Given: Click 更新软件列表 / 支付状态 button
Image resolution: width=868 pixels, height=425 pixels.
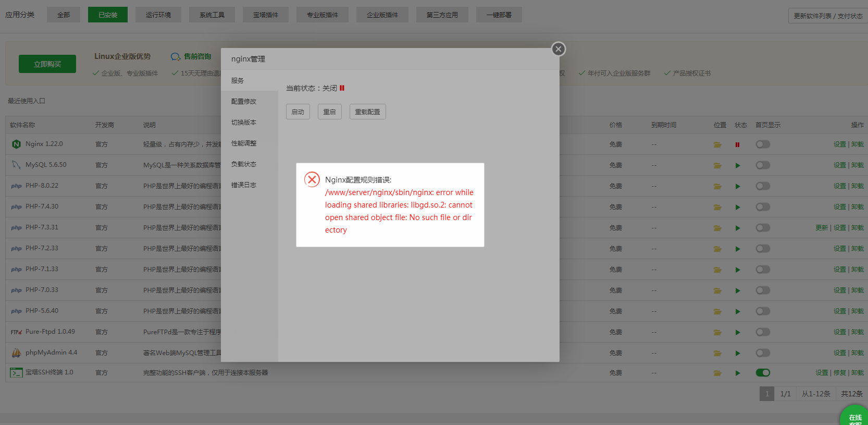Looking at the screenshot, I should tap(828, 16).
